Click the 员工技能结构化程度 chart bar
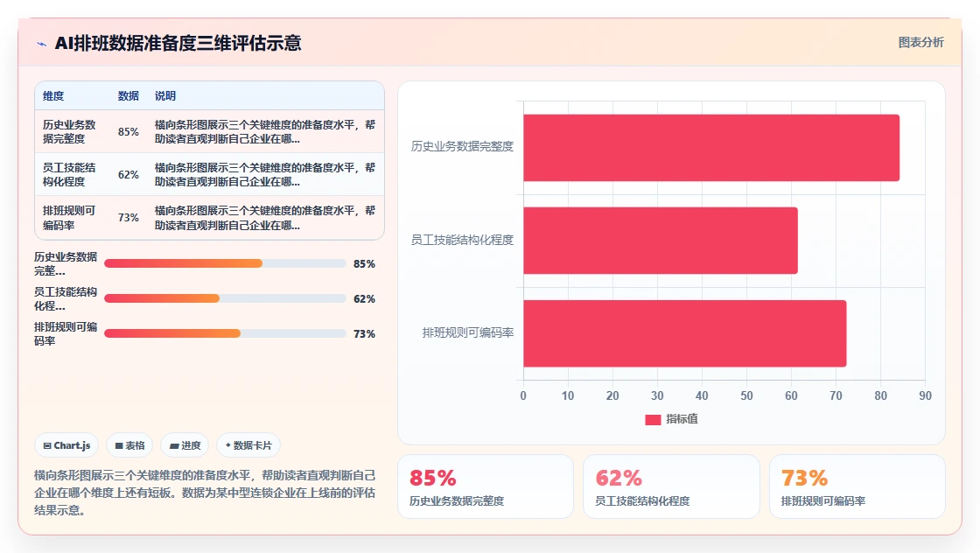 661,241
